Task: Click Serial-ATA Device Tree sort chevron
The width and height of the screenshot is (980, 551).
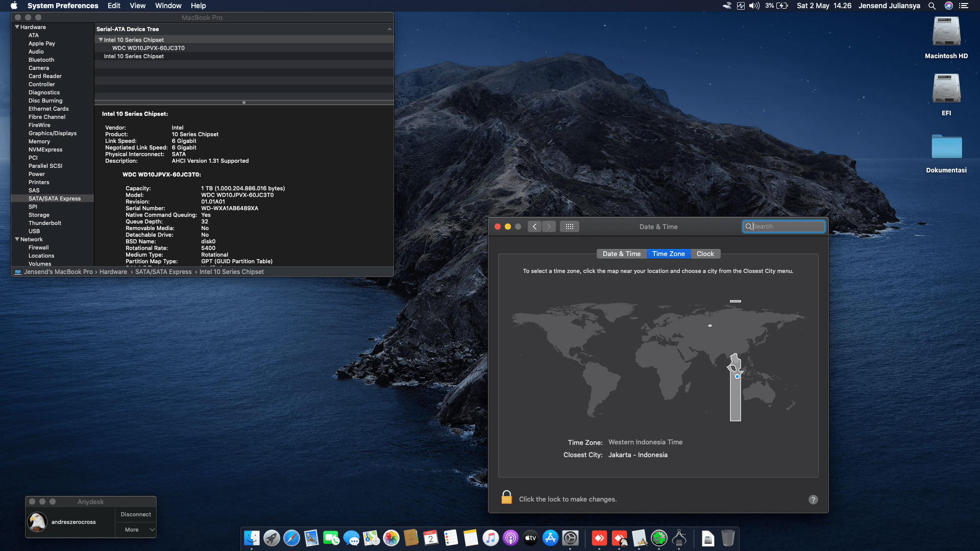Action: coord(389,29)
